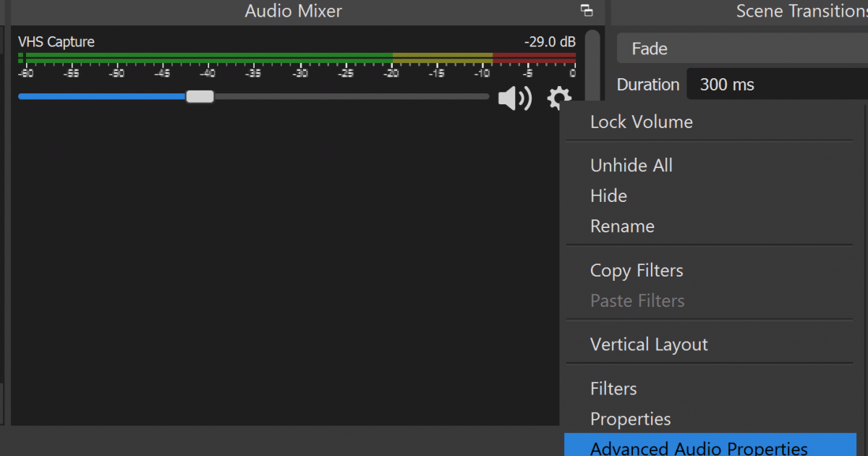This screenshot has height=456, width=868.
Task: Select Unhide All from the menu
Action: click(631, 166)
